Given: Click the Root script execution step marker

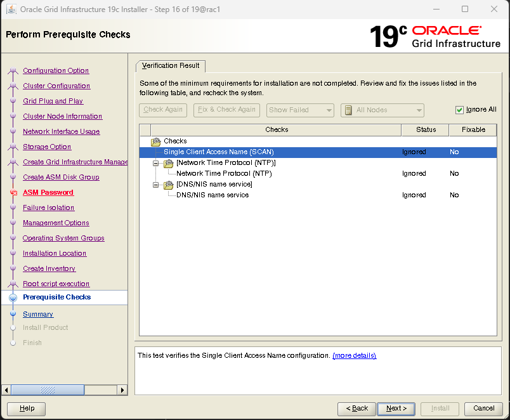Looking at the screenshot, I should (13, 284).
